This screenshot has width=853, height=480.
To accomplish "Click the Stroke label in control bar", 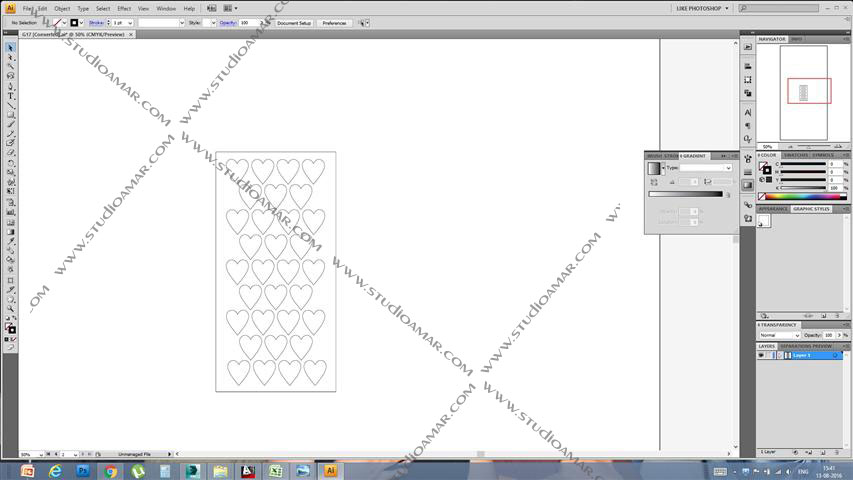I will (x=96, y=23).
